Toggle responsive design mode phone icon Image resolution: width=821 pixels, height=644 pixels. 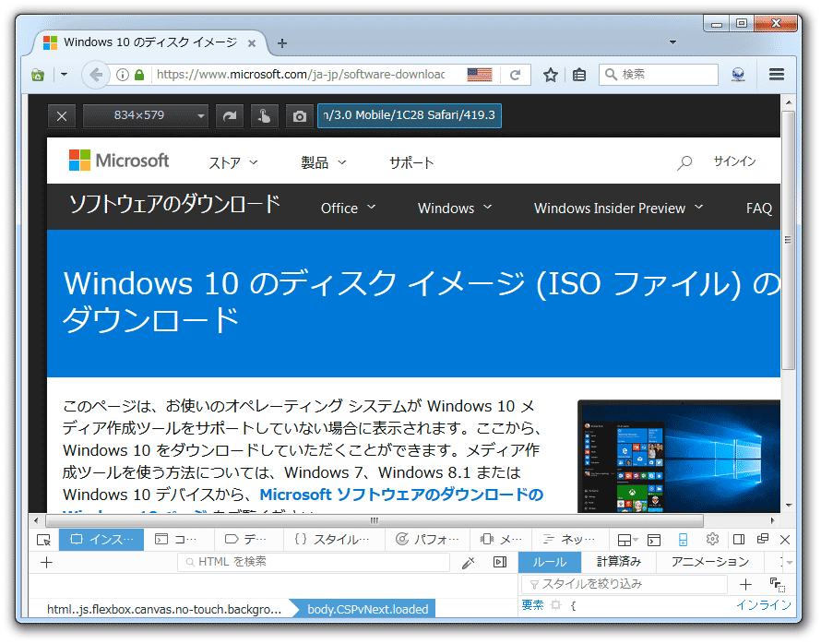[683, 540]
